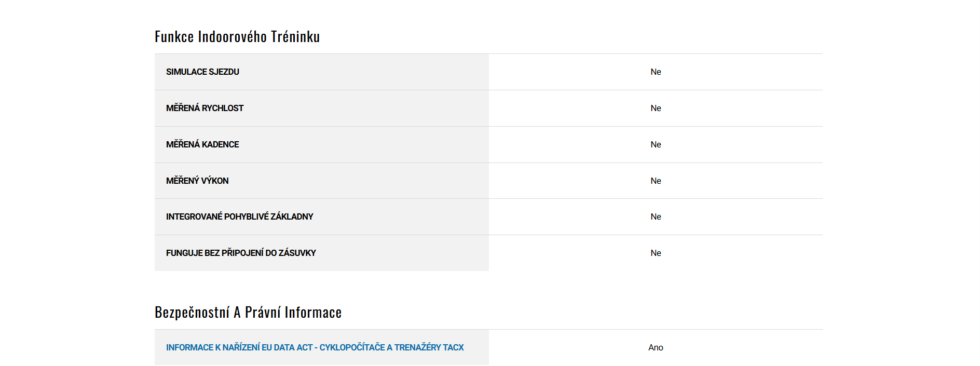The width and height of the screenshot is (980, 366).
Task: Click the word 'Tréninku' in the heading
Action: 295,37
